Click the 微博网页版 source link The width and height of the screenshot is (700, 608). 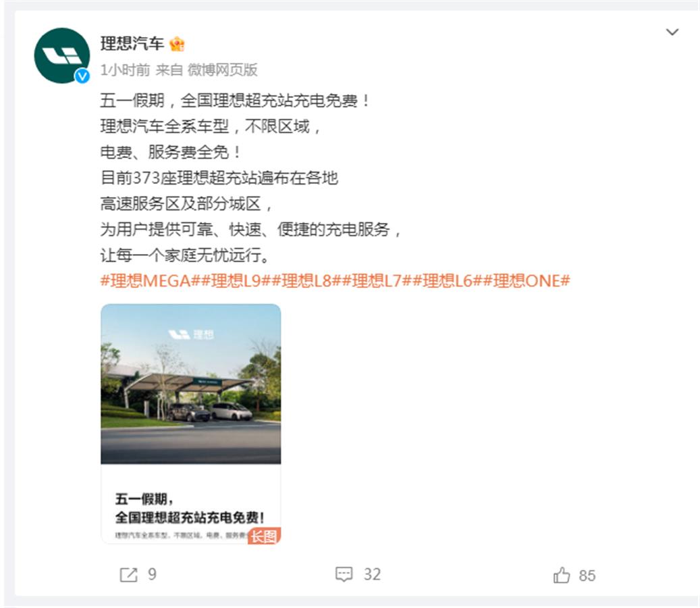pos(222,70)
